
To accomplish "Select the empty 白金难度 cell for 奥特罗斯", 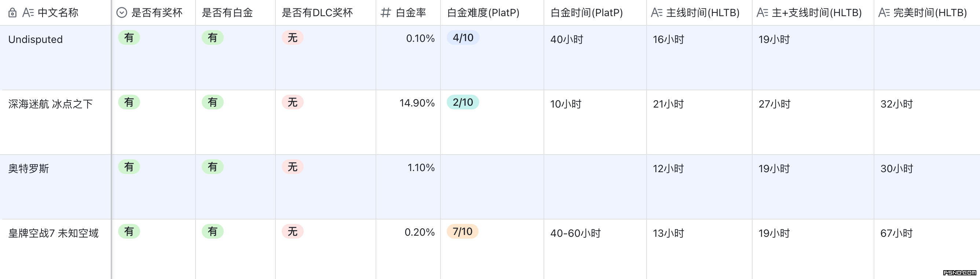I will [x=492, y=186].
